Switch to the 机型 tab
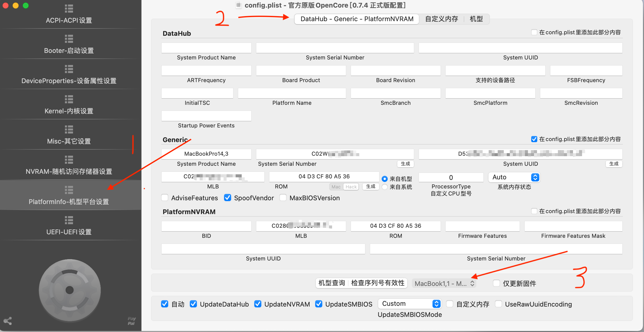The height and width of the screenshot is (332, 644). click(x=476, y=19)
